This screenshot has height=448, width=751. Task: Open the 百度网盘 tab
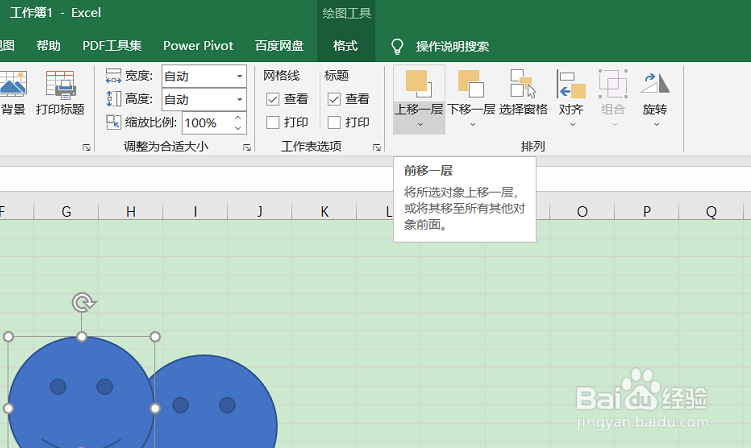[279, 46]
